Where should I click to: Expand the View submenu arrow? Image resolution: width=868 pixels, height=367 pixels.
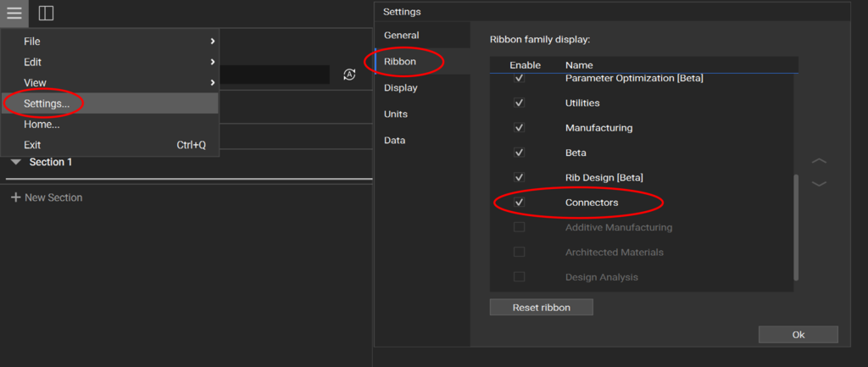pos(213,82)
